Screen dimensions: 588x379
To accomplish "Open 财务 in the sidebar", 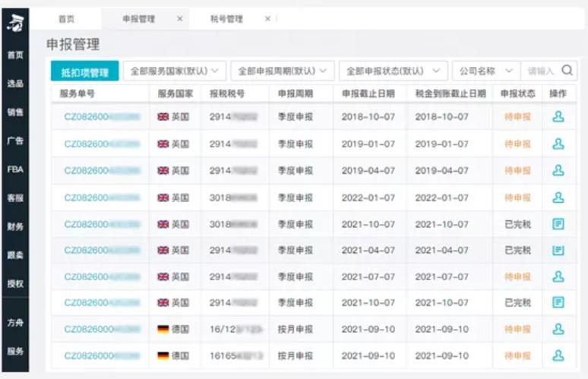I will [x=15, y=226].
